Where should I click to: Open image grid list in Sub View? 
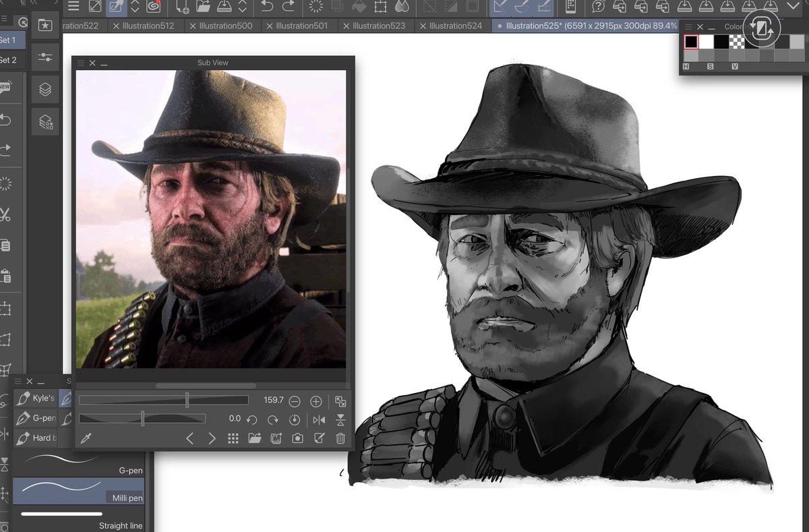(x=233, y=438)
